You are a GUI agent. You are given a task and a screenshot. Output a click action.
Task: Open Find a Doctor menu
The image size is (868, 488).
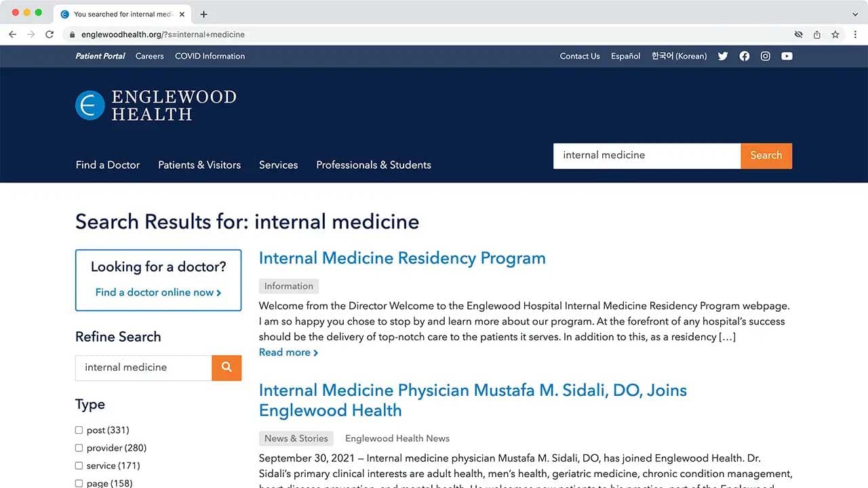point(108,165)
